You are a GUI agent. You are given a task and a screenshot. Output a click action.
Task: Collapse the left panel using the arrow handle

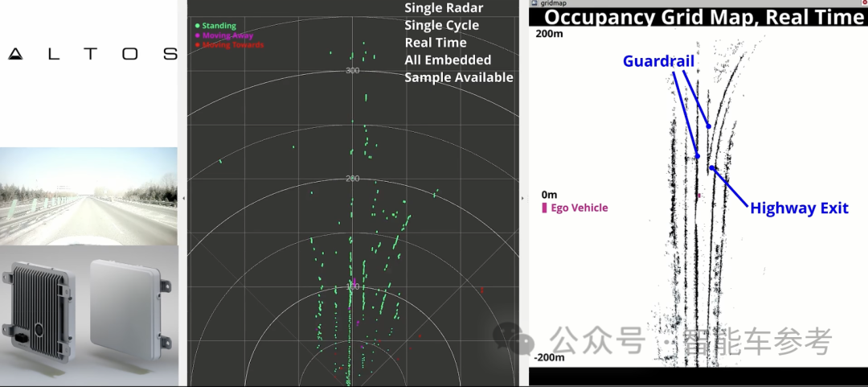(183, 198)
